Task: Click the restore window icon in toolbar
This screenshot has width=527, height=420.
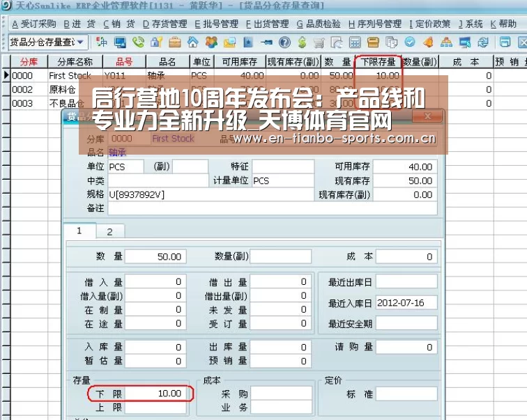Action: pyautogui.click(x=505, y=42)
